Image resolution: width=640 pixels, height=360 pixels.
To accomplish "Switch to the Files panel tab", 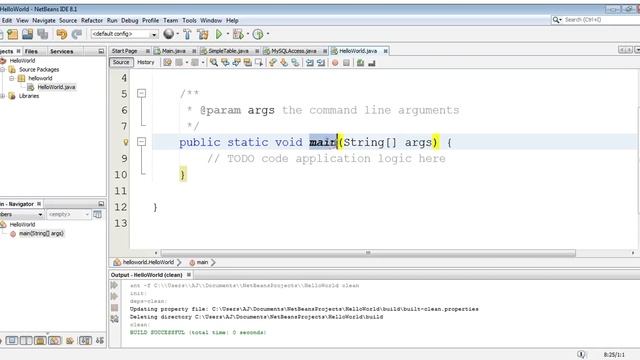I will tap(31, 51).
